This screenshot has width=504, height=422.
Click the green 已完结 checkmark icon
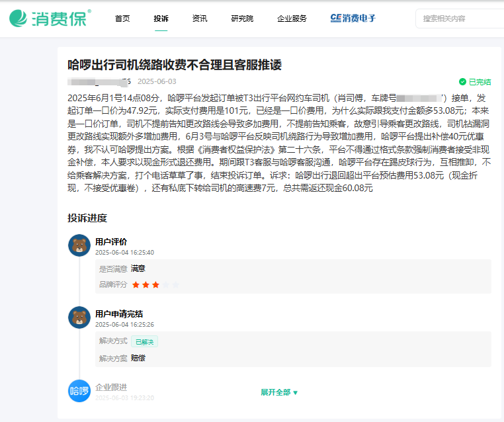pos(462,82)
